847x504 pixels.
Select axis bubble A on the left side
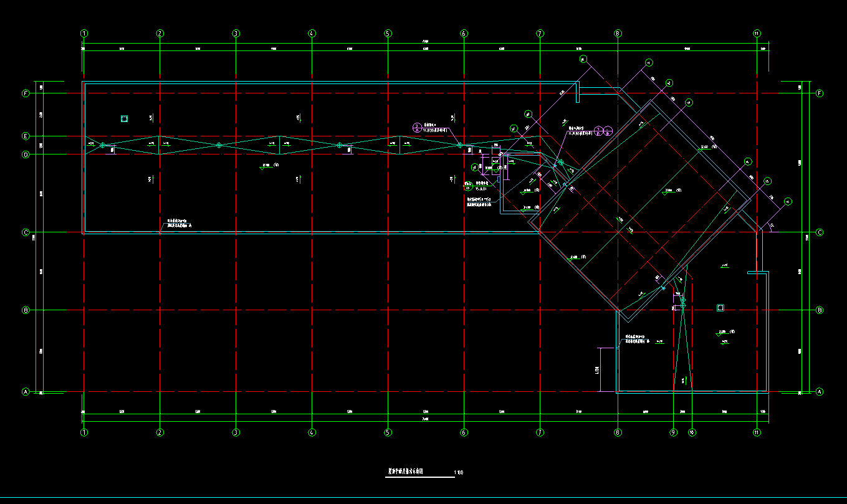(26, 392)
